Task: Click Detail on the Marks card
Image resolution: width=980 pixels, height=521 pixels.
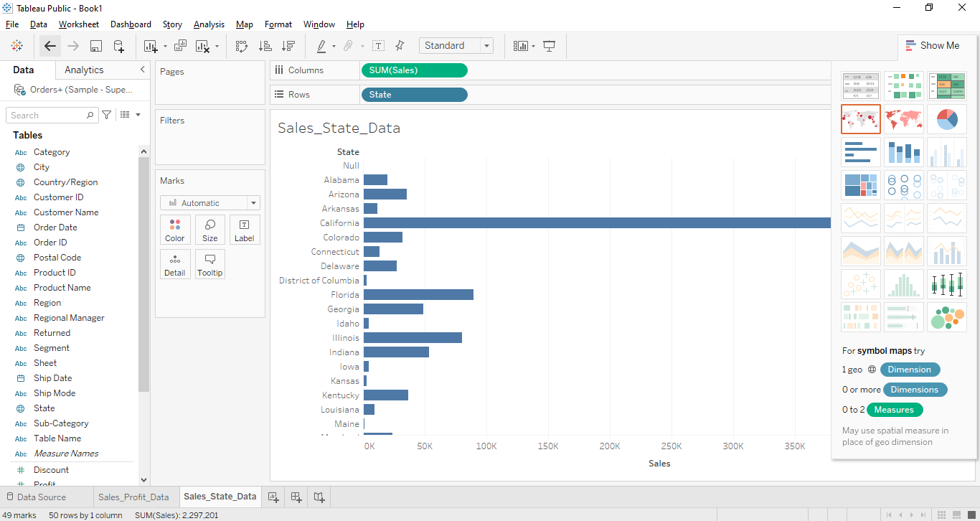Action: (x=175, y=264)
